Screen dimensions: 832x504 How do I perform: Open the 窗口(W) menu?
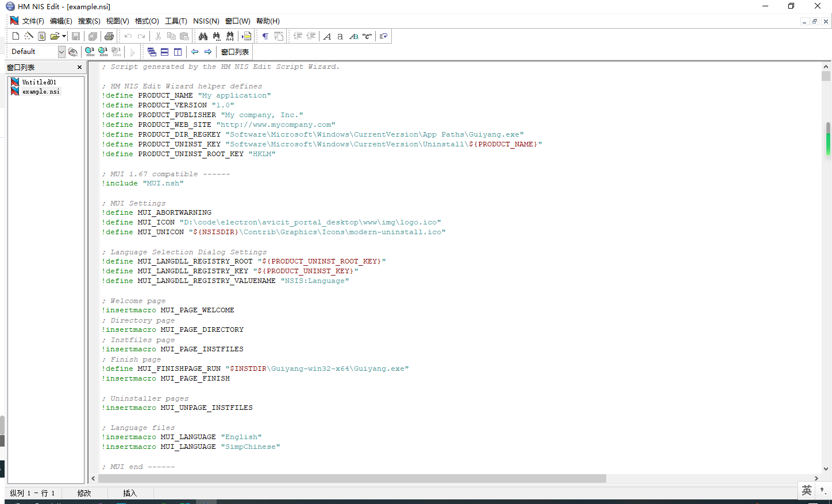point(237,21)
